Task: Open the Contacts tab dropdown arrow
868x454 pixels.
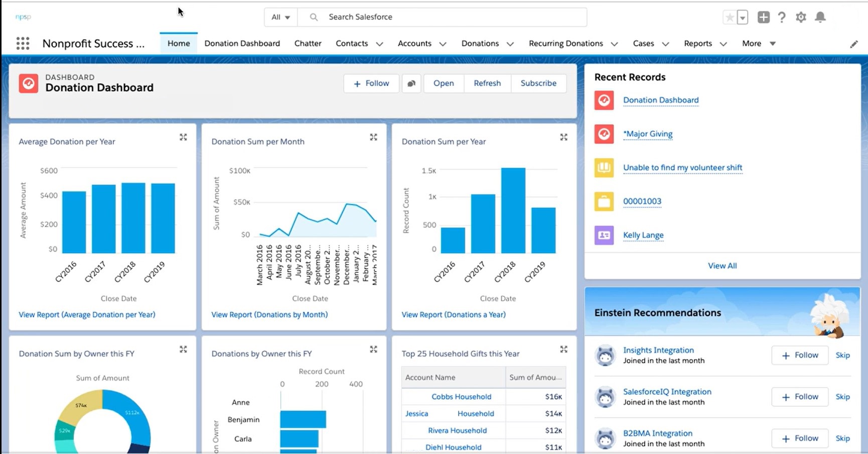Action: [380, 44]
